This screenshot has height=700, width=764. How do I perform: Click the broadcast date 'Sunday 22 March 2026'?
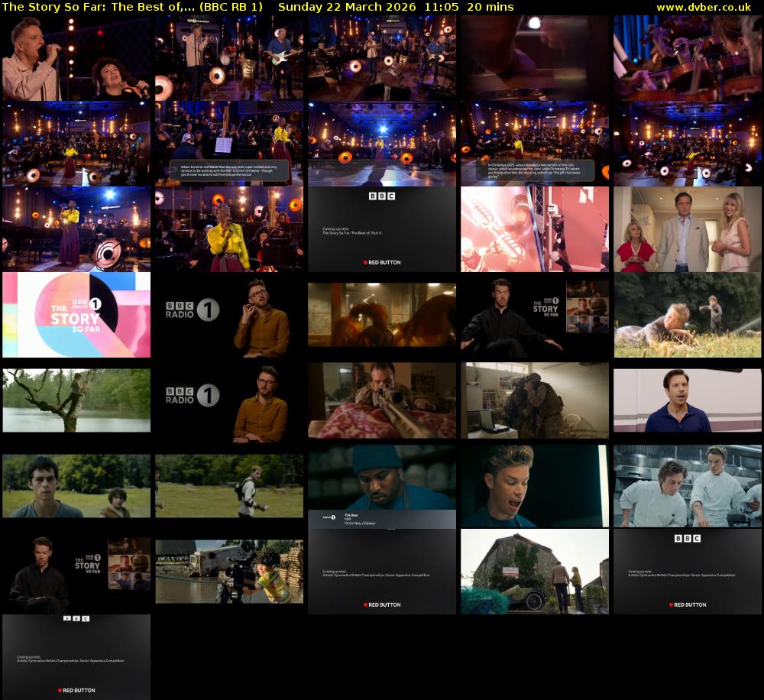pyautogui.click(x=347, y=7)
